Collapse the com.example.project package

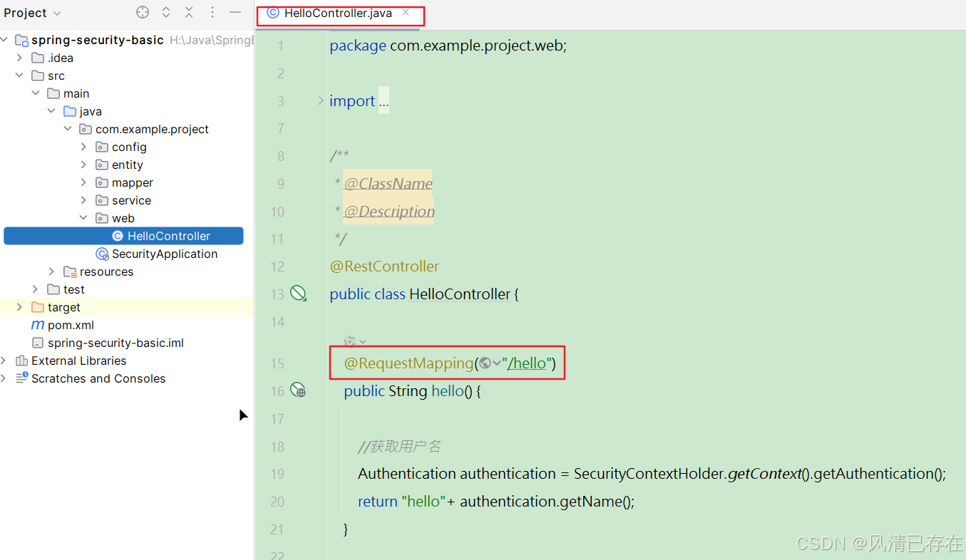[x=68, y=129]
